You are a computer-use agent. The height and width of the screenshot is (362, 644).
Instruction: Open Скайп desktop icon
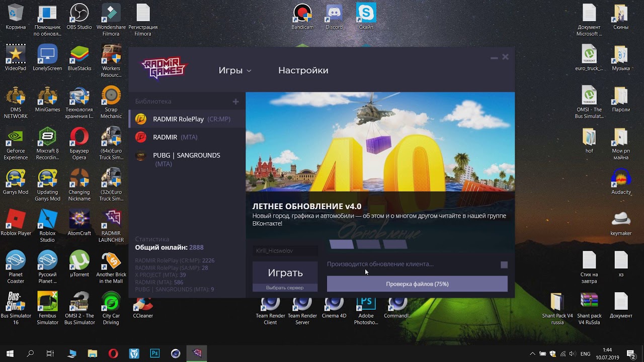tap(366, 17)
